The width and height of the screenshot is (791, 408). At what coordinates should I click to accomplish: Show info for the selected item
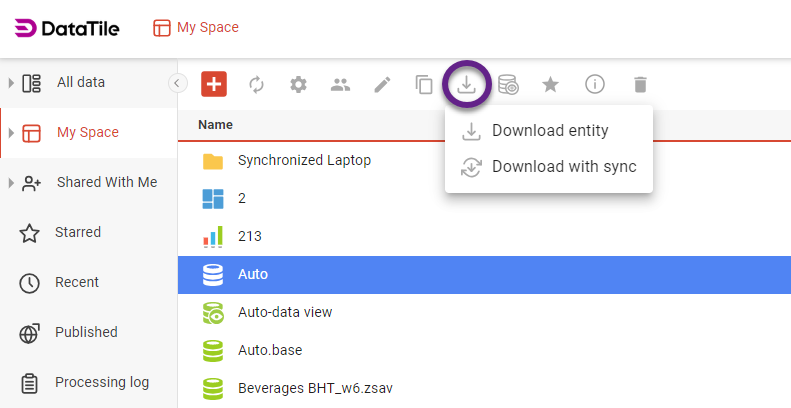595,85
